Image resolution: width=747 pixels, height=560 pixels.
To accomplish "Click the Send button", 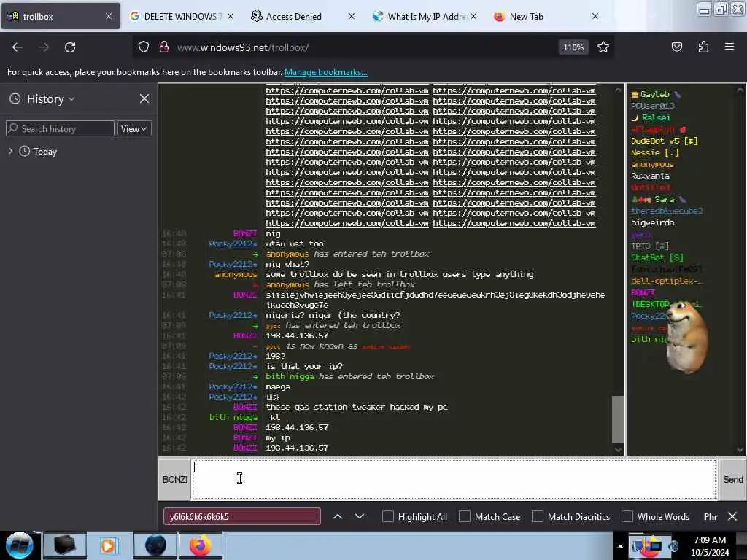I will pyautogui.click(x=732, y=479).
